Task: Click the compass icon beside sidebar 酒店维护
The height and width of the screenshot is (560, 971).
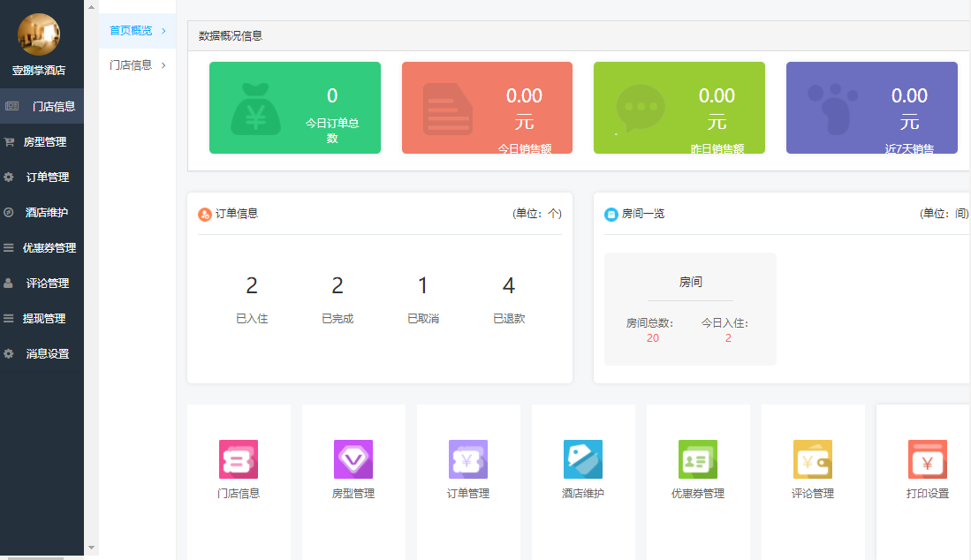Action: click(9, 212)
